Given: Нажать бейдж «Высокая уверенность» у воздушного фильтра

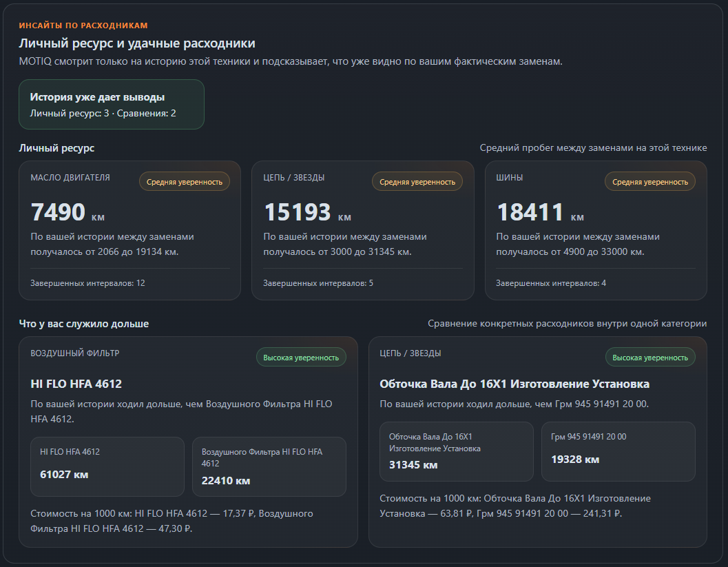Looking at the screenshot, I should tap(301, 357).
